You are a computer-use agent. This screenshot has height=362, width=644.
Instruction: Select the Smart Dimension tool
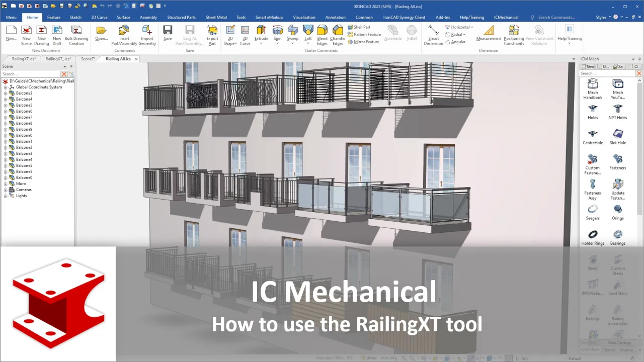[433, 35]
